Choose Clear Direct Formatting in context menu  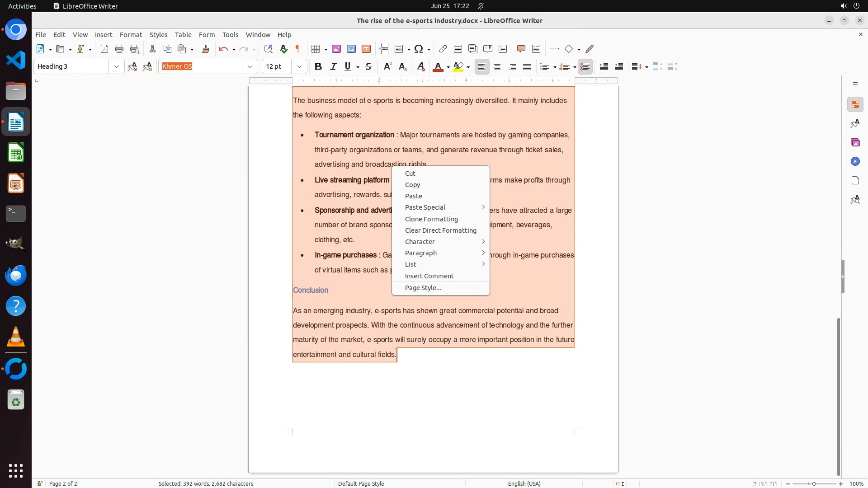click(440, 230)
